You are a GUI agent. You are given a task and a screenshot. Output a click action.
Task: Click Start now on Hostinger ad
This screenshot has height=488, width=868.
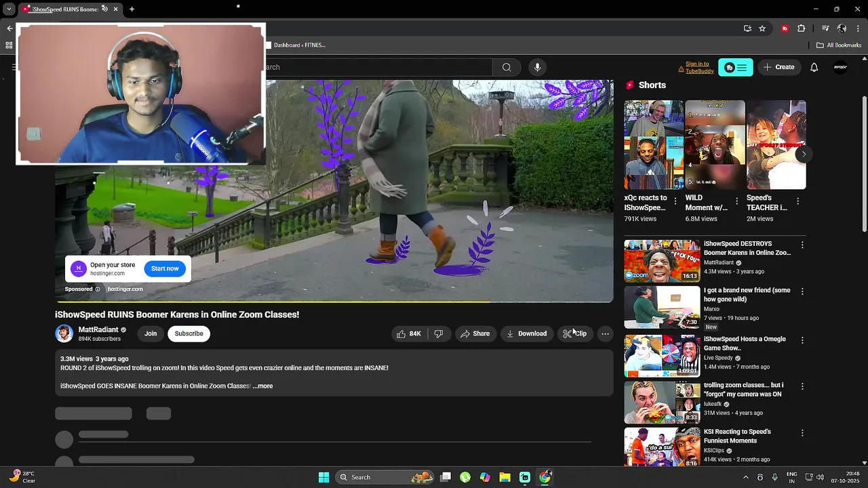pyautogui.click(x=165, y=268)
